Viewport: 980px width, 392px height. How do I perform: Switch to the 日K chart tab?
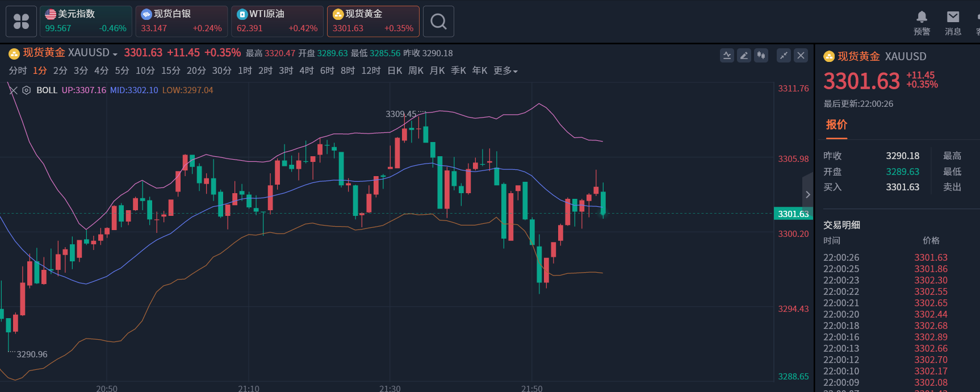pyautogui.click(x=395, y=70)
